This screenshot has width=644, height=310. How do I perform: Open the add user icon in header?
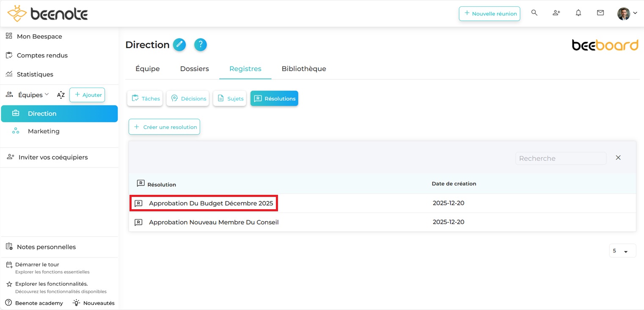pos(556,13)
